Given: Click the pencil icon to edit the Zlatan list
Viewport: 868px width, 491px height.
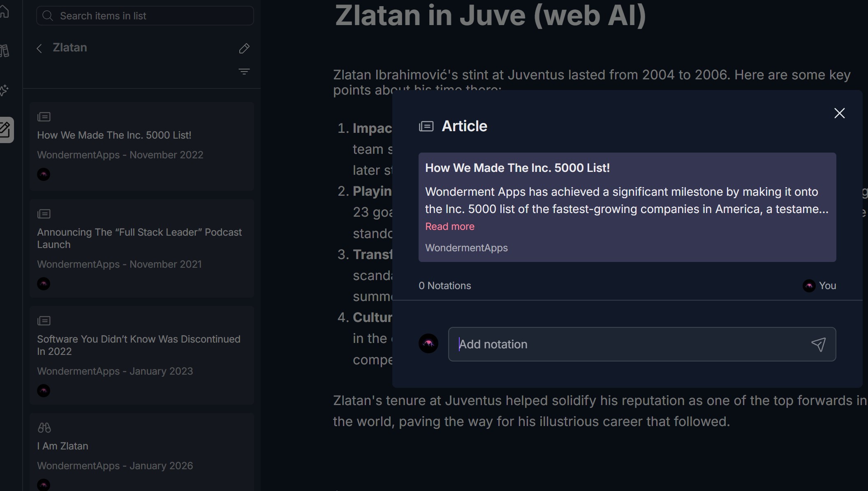Looking at the screenshot, I should [244, 49].
